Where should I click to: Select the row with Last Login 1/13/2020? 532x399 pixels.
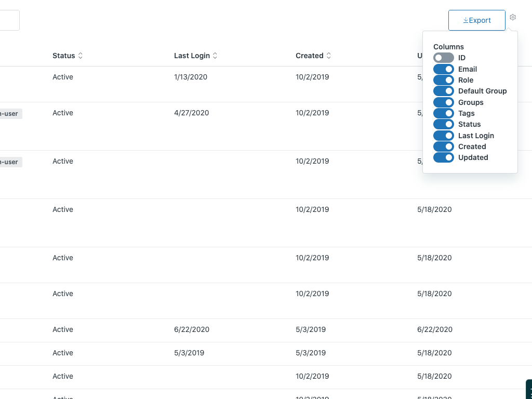point(191,77)
